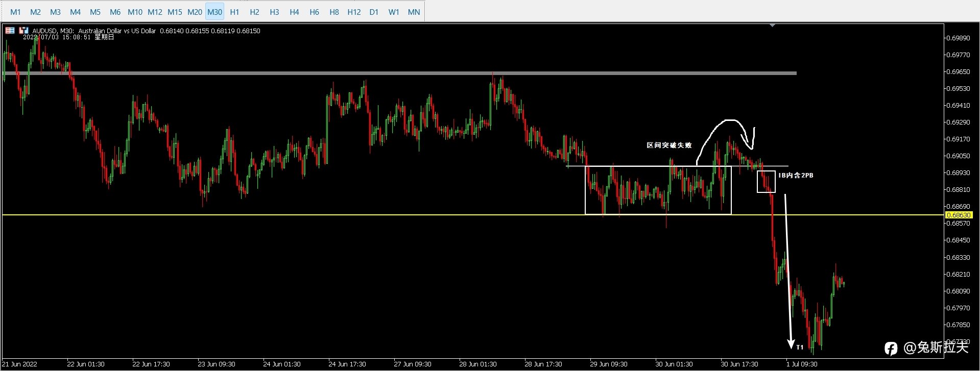Click the 0.69050 price scale label

click(x=958, y=156)
